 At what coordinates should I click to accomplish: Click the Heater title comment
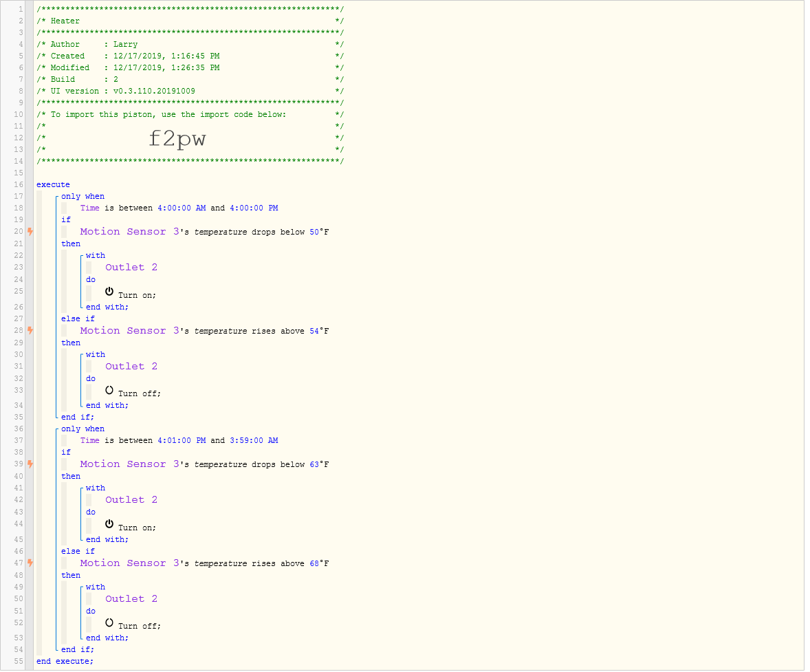point(65,21)
